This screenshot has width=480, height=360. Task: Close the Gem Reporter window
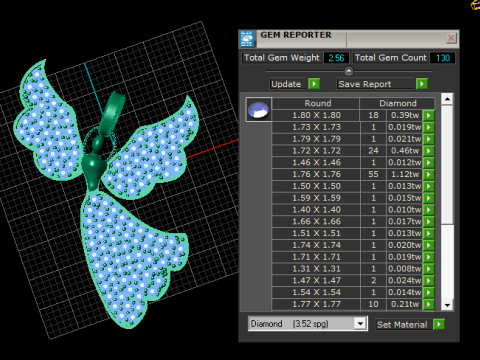click(451, 38)
